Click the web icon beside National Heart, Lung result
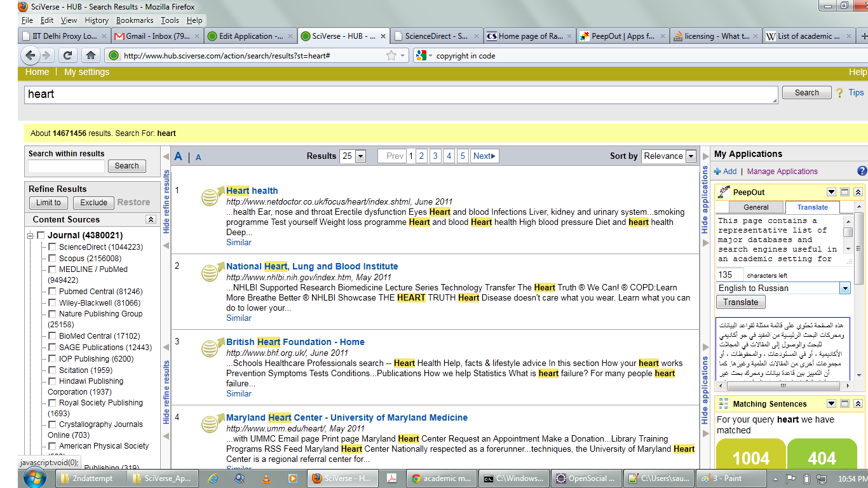Image resolution: width=868 pixels, height=488 pixels. click(212, 272)
